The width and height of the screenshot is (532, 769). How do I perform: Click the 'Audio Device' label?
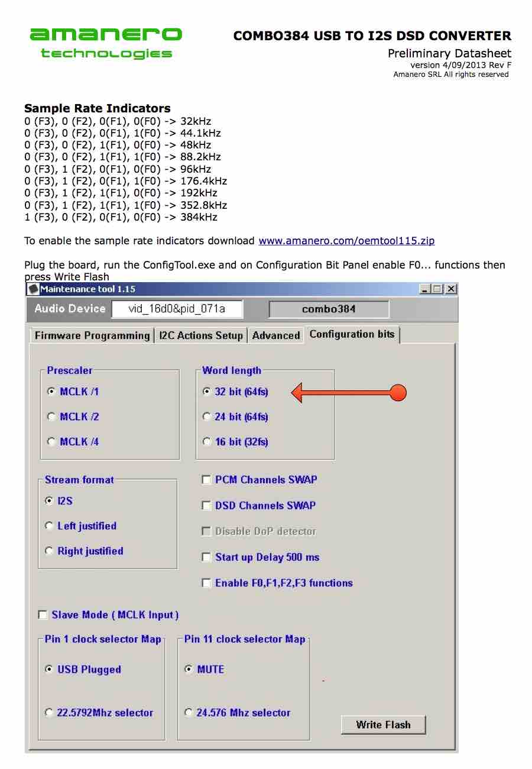tap(70, 309)
